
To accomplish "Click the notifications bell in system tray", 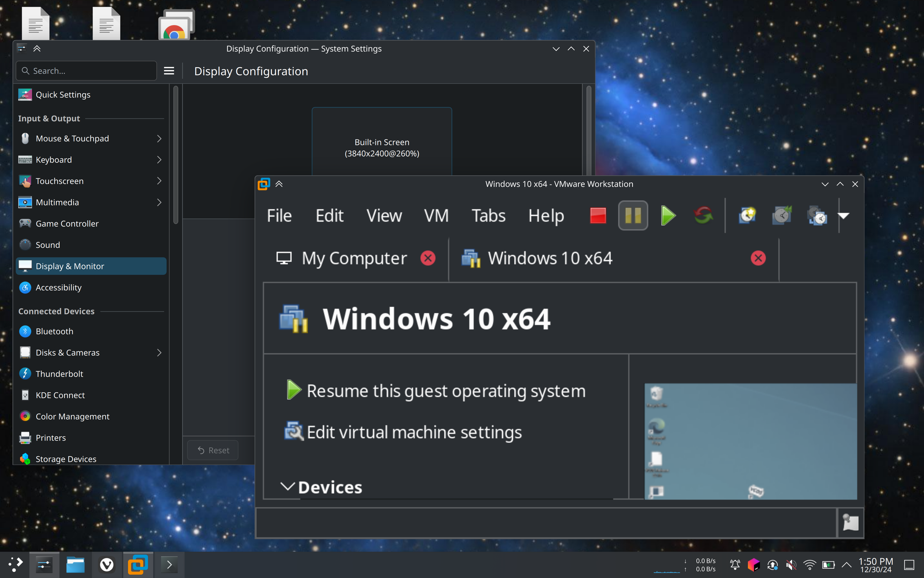I will (735, 565).
